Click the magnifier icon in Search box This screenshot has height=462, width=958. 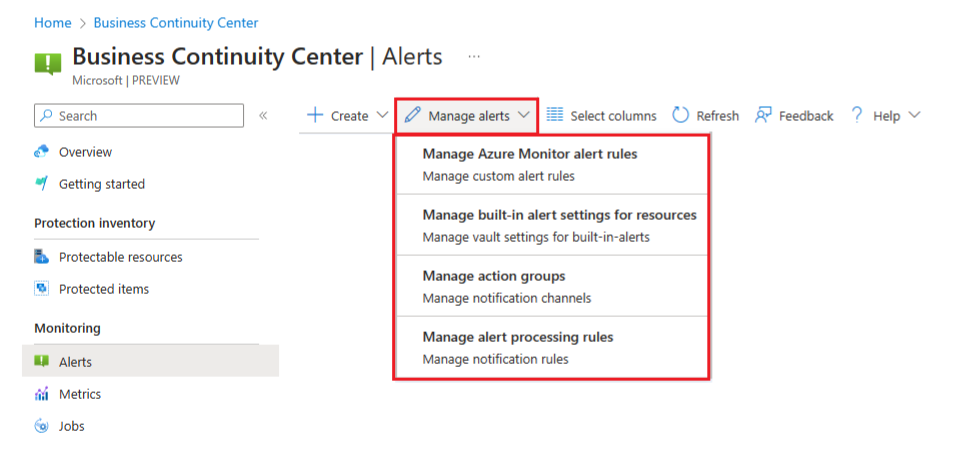point(46,116)
